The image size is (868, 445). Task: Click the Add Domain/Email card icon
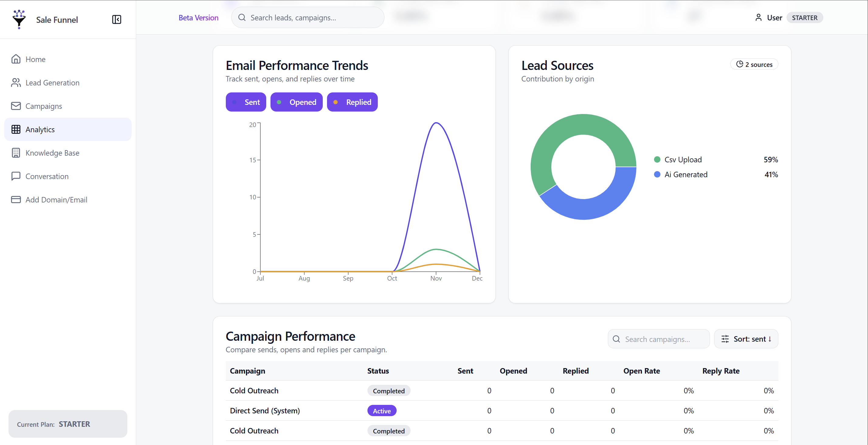point(16,200)
